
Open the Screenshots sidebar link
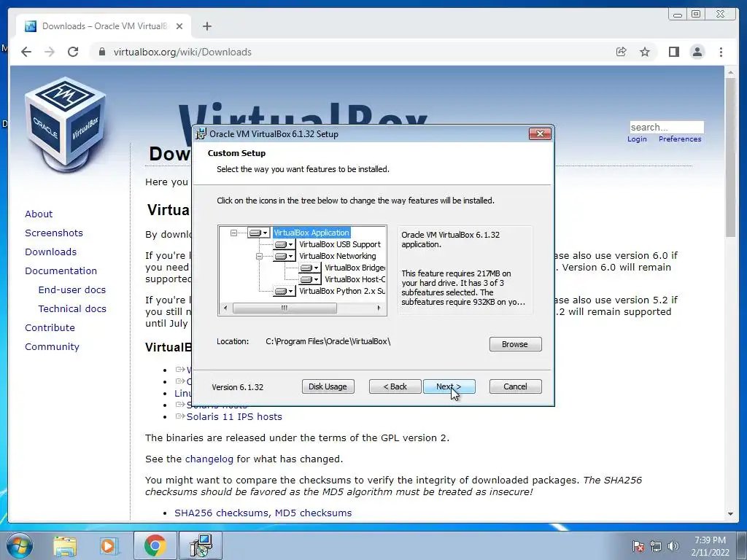point(54,233)
